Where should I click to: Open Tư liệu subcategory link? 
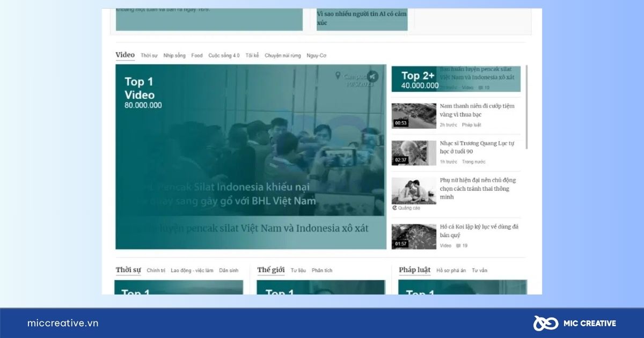click(298, 270)
